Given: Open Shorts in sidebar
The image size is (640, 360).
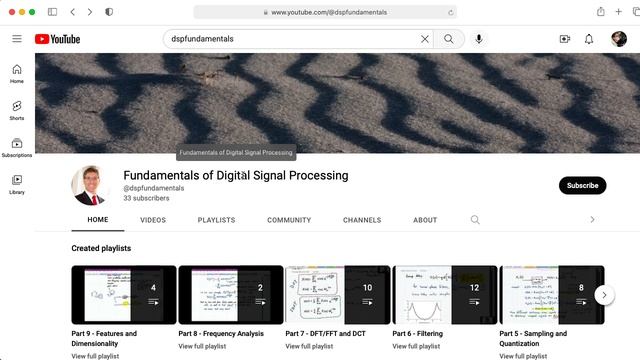Looking at the screenshot, I should (17, 111).
